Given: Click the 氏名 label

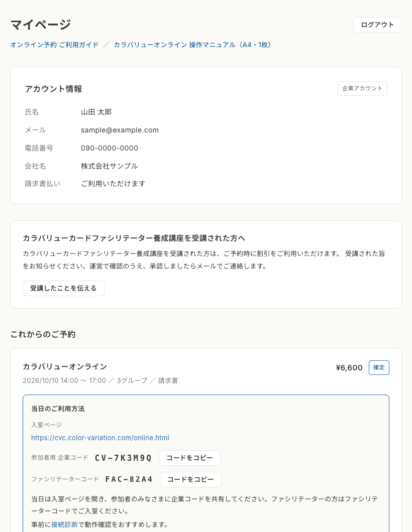Looking at the screenshot, I should [32, 112].
